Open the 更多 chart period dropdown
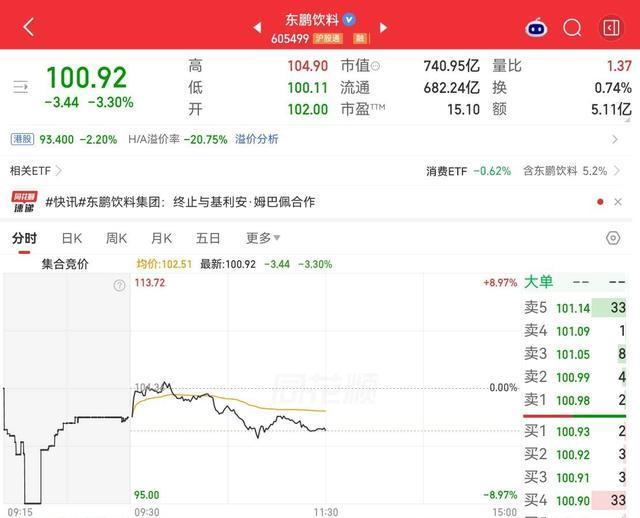The height and width of the screenshot is (518, 640). pyautogui.click(x=263, y=238)
